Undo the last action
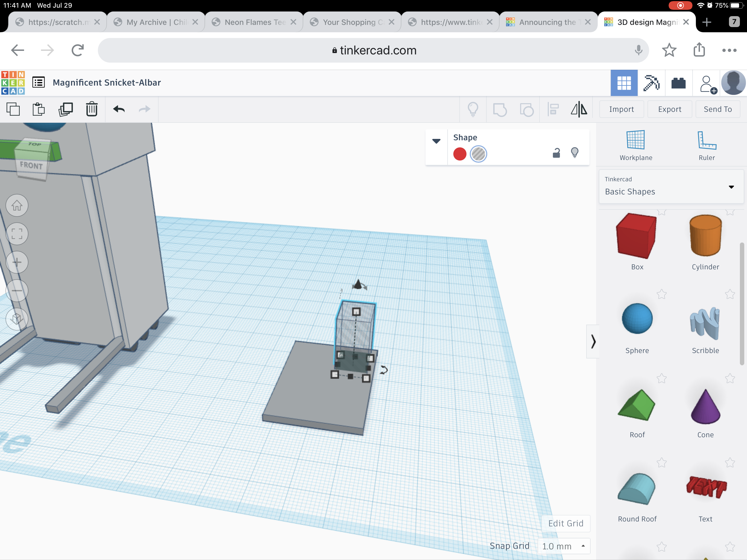Viewport: 747px width, 560px height. pos(119,109)
